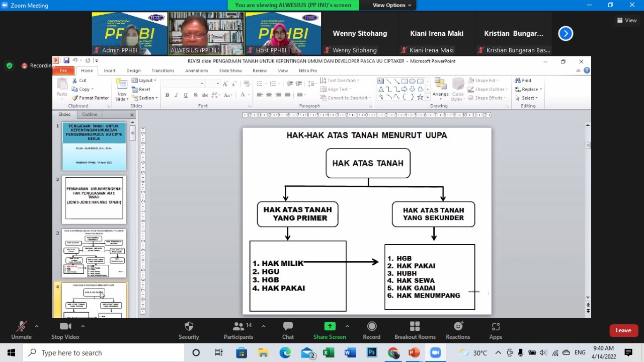Select the 5-point Star shape
This screenshot has height=362, width=644.
420,97
